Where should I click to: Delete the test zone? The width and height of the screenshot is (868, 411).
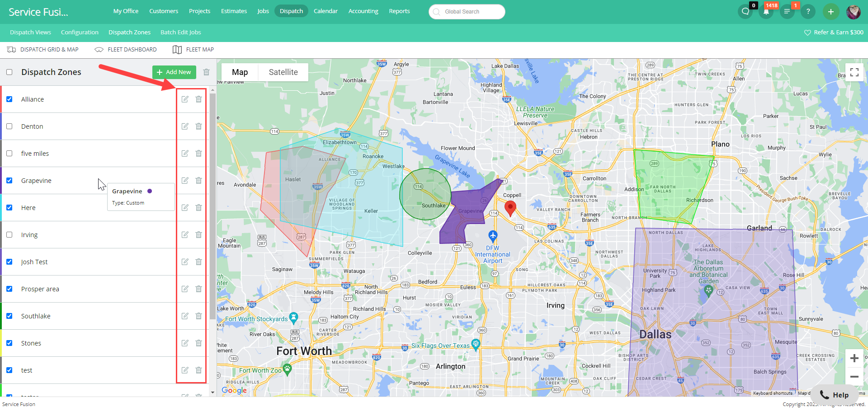point(198,370)
